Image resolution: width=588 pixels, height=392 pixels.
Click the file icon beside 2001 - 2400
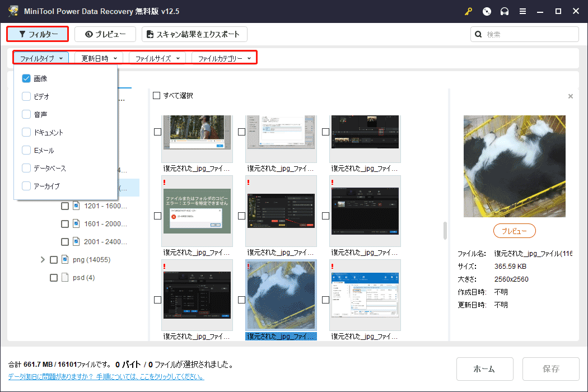(76, 241)
